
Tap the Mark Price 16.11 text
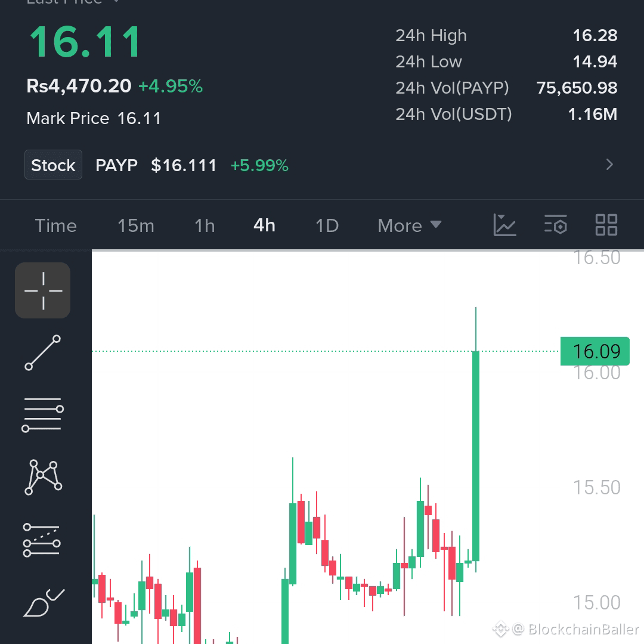pyautogui.click(x=94, y=118)
